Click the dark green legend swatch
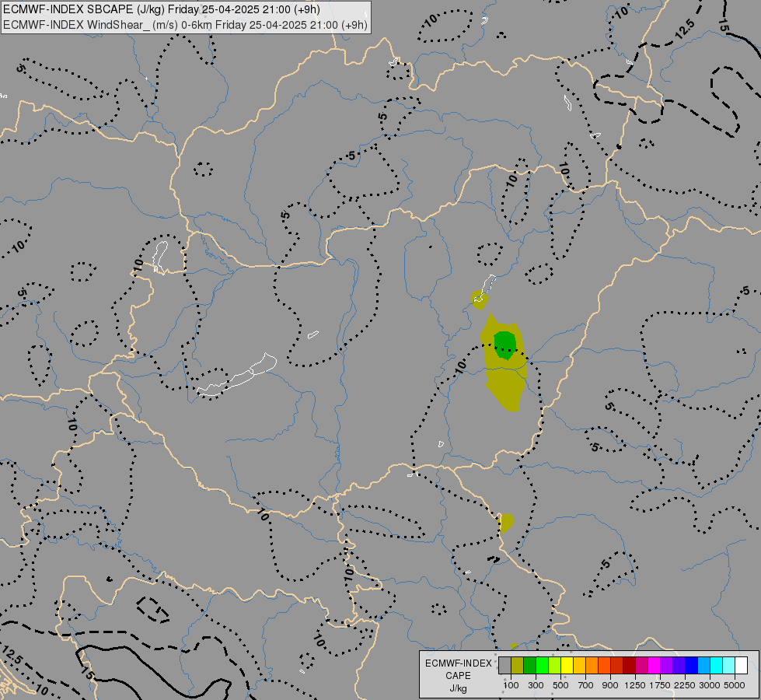This screenshot has height=700, width=761. click(x=530, y=666)
